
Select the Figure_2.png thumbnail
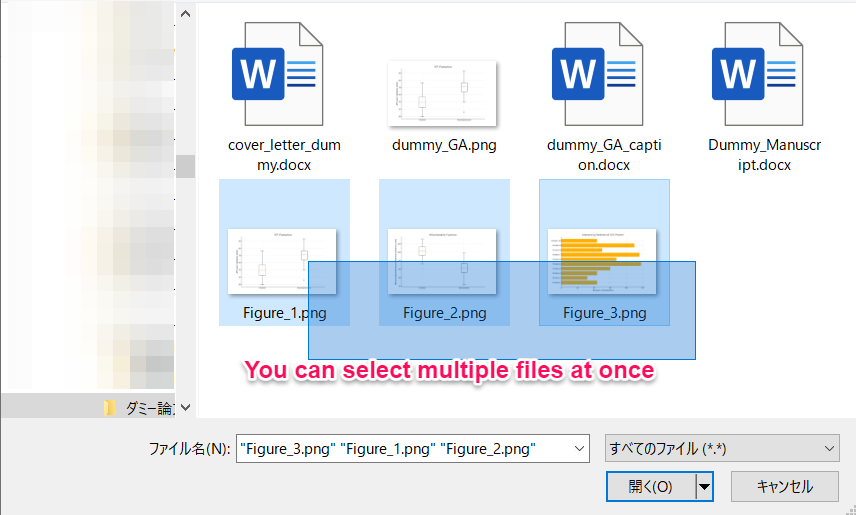442,262
